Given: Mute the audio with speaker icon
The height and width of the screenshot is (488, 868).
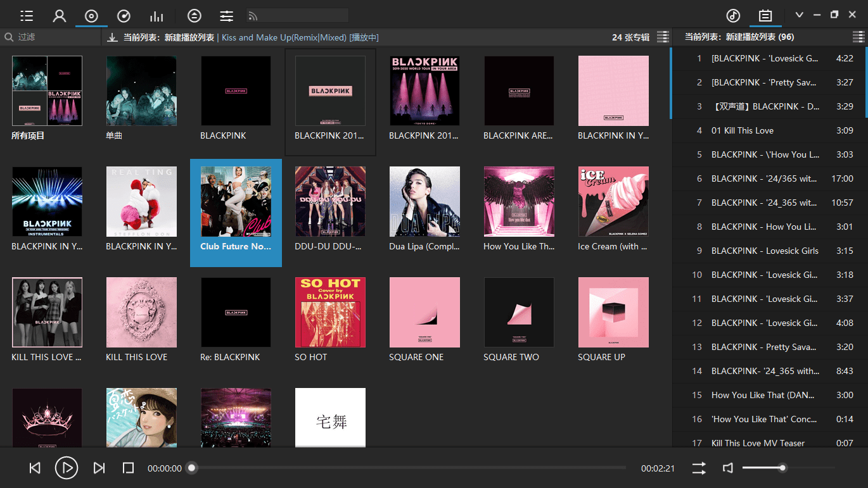Looking at the screenshot, I should [x=728, y=468].
